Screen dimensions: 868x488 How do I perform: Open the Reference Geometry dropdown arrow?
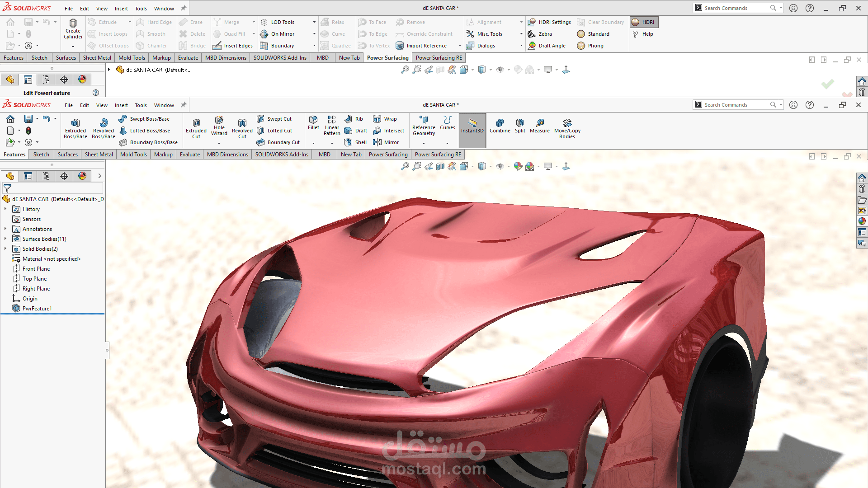(424, 143)
